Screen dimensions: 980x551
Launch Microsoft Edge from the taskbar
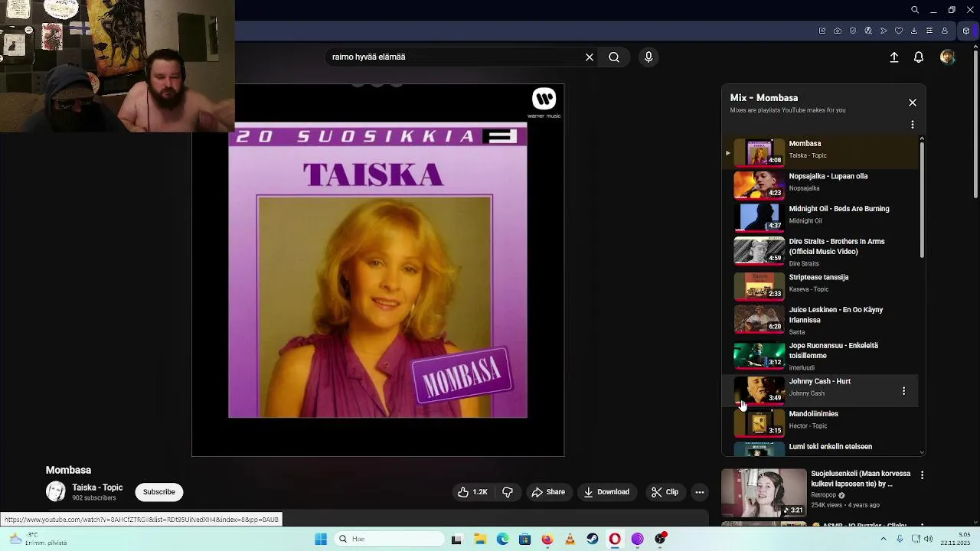[502, 539]
